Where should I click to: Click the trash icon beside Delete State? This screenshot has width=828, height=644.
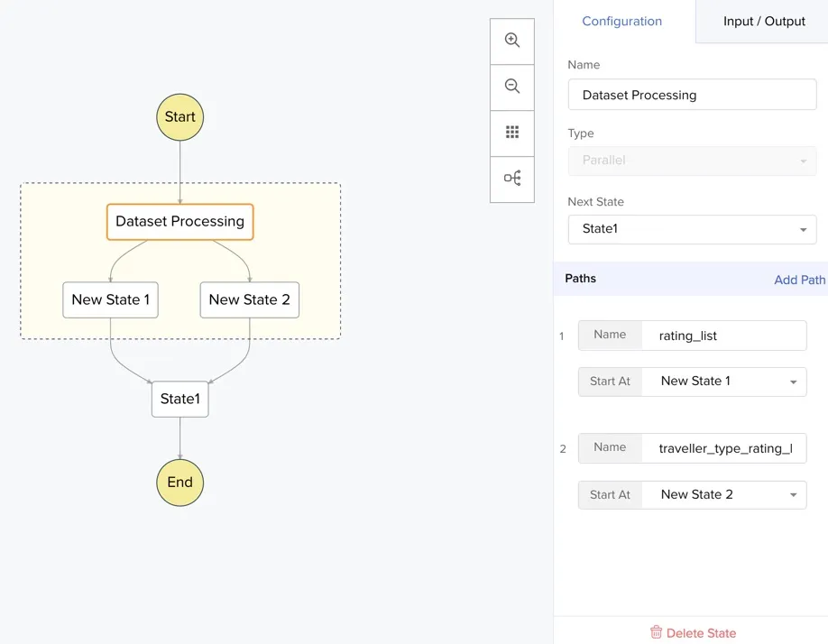pyautogui.click(x=656, y=632)
